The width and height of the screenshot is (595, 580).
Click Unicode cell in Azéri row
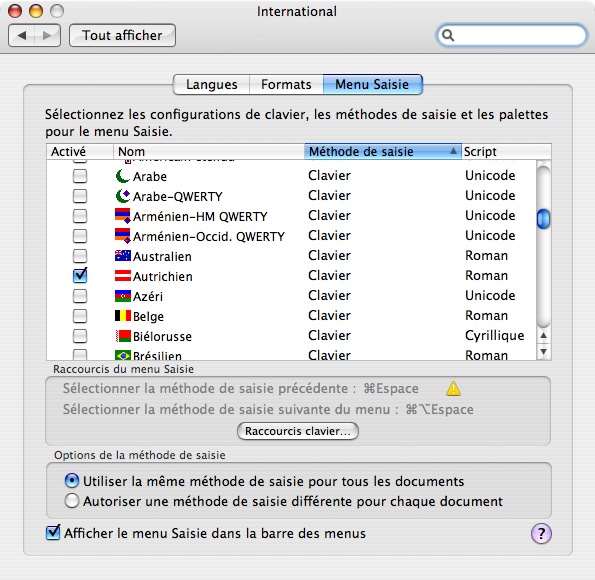coord(490,295)
